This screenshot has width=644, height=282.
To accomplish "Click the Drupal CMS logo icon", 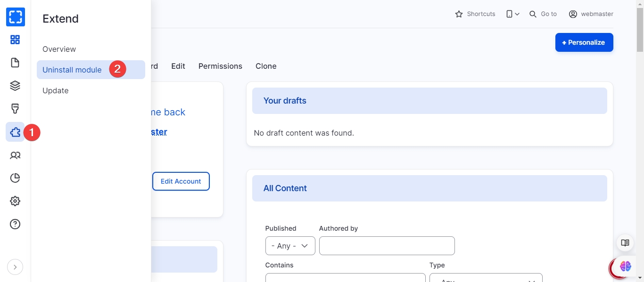I will 15,17.
